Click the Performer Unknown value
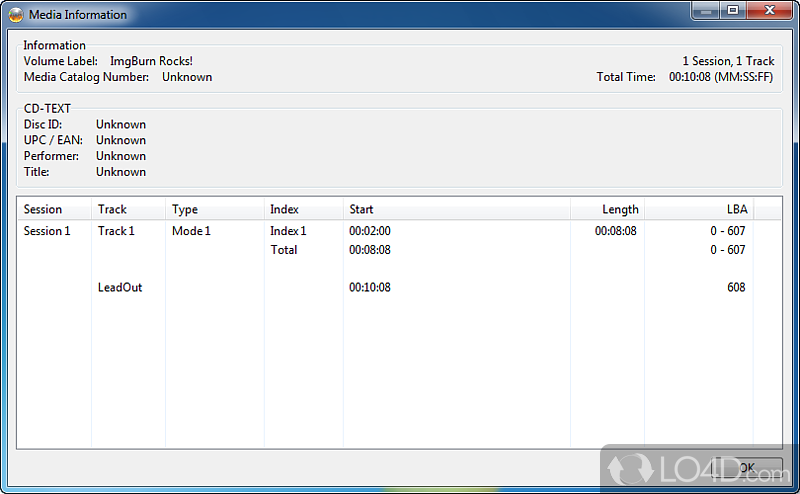Viewport: 800px width, 494px height. (121, 156)
